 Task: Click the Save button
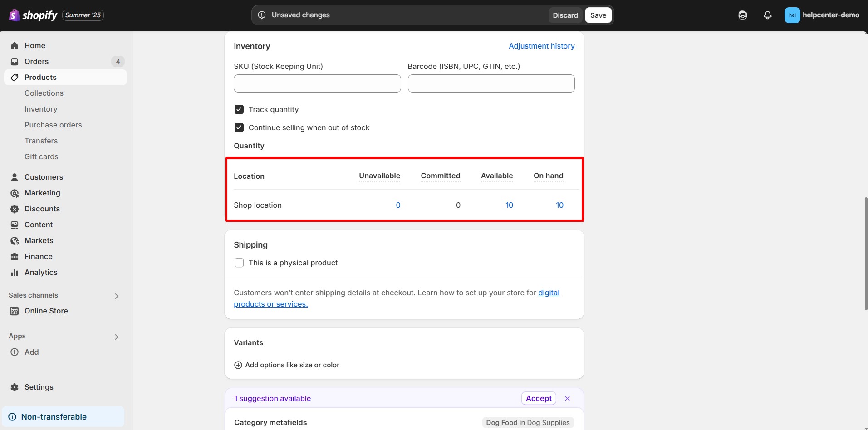598,15
